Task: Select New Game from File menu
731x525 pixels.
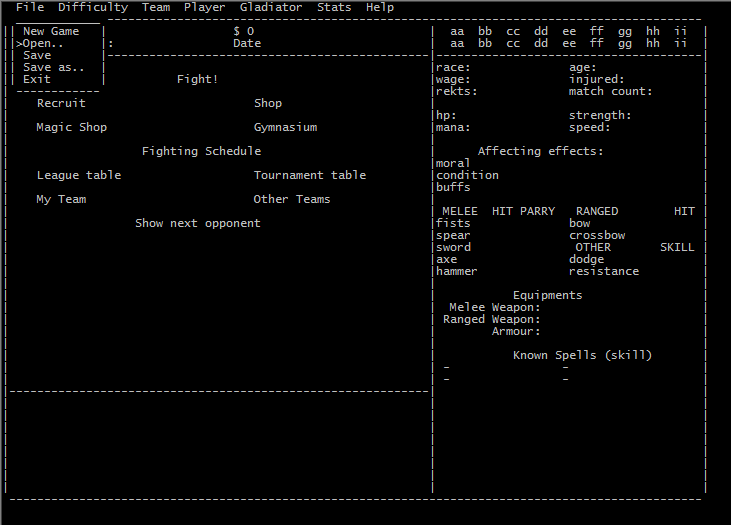Action: [x=51, y=31]
